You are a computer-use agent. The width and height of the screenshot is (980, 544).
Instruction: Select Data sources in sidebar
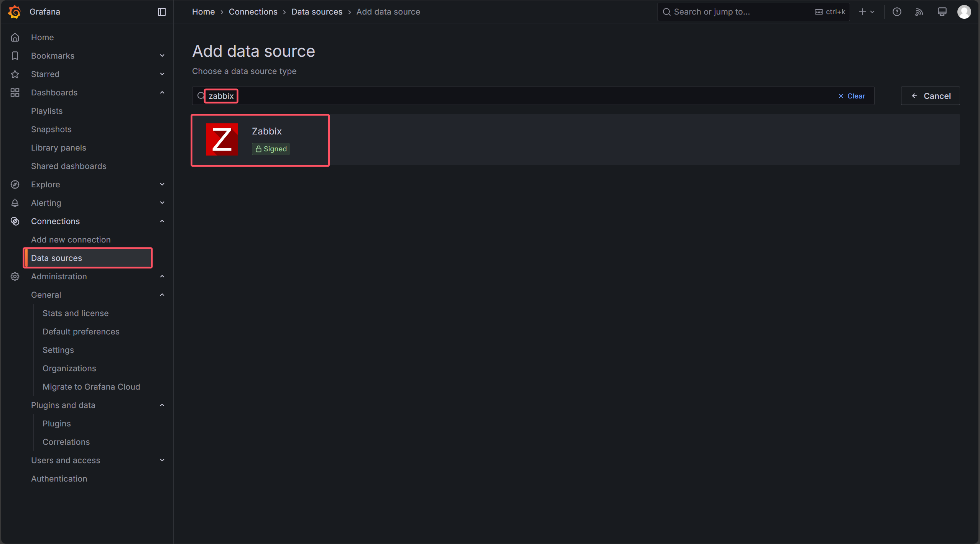tap(88, 258)
